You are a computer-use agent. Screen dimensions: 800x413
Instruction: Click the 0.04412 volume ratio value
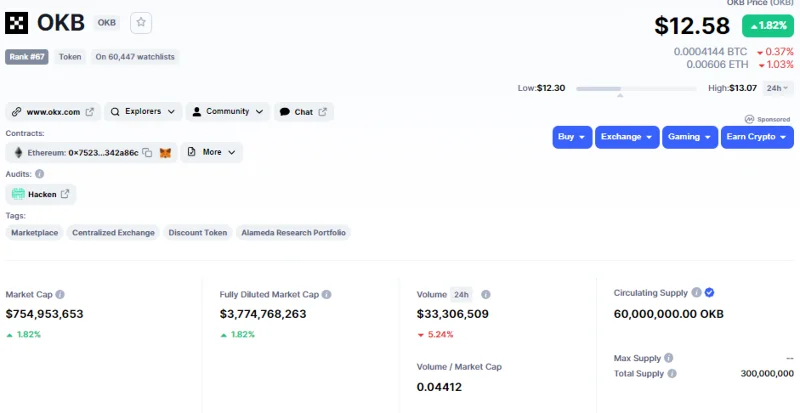tap(439, 387)
